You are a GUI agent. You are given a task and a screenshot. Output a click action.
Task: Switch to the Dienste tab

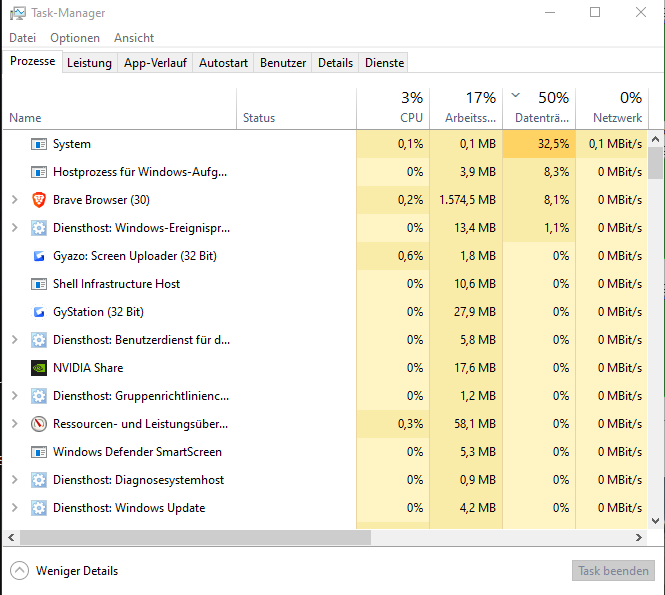coord(384,63)
